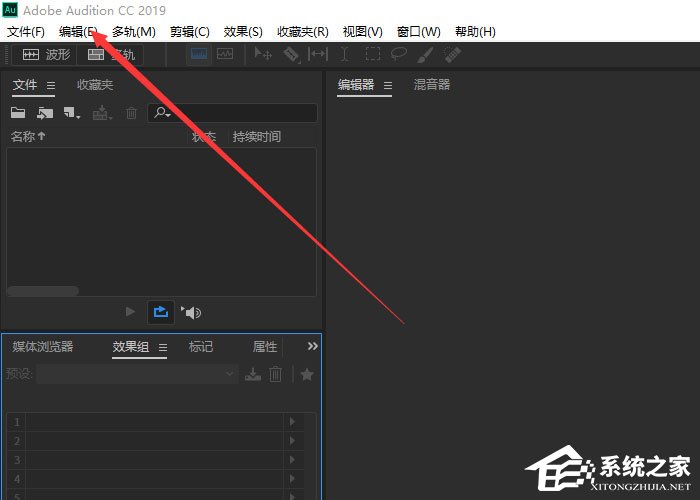Select the Lasso Selection tool
The image size is (700, 500).
pos(399,54)
